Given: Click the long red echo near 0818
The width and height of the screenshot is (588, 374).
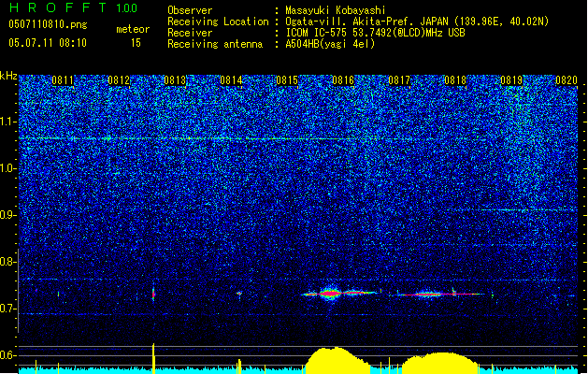Looking at the screenshot, I should point(438,295).
